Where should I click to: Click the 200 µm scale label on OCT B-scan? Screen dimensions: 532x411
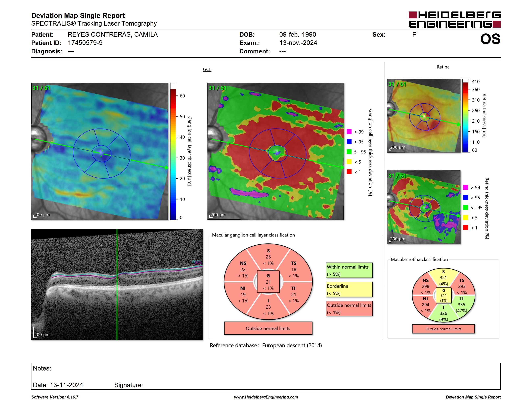(x=42, y=335)
